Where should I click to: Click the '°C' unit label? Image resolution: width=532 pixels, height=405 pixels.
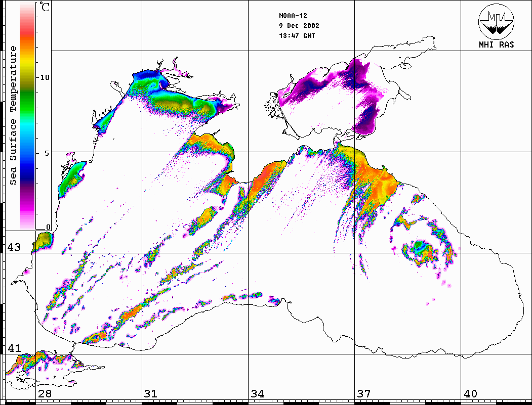(44, 7)
